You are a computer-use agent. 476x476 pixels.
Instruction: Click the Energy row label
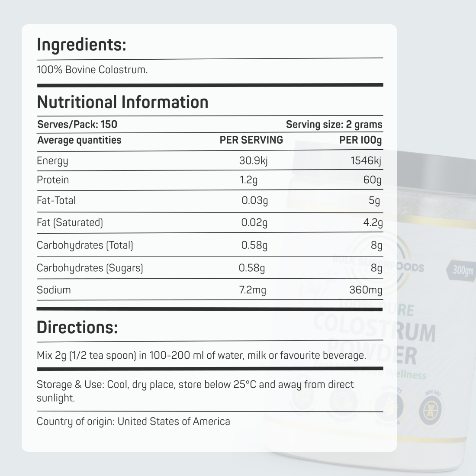click(x=52, y=161)
